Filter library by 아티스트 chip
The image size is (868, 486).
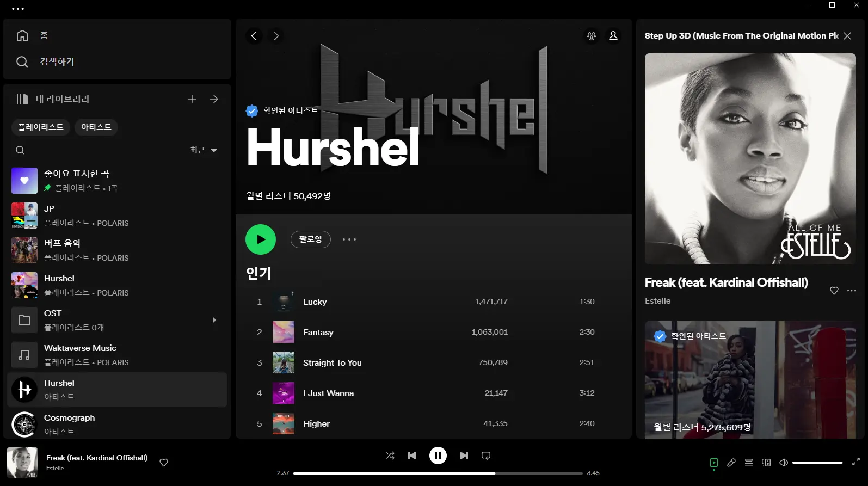96,127
